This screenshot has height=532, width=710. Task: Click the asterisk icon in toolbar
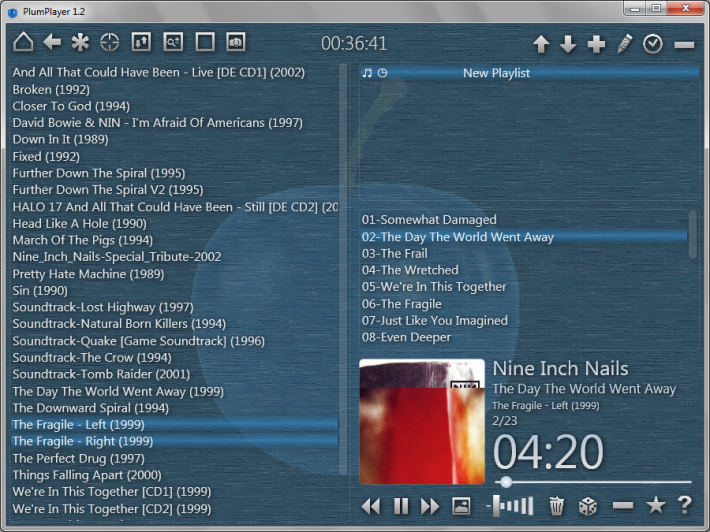pos(80,43)
